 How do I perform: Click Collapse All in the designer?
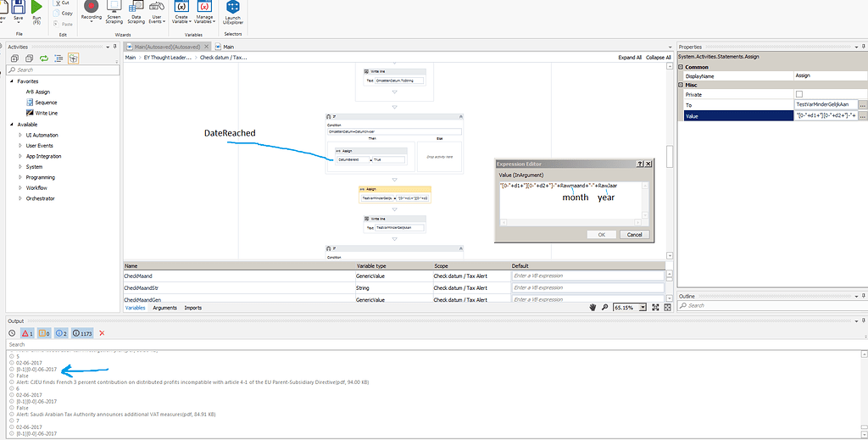click(x=658, y=58)
